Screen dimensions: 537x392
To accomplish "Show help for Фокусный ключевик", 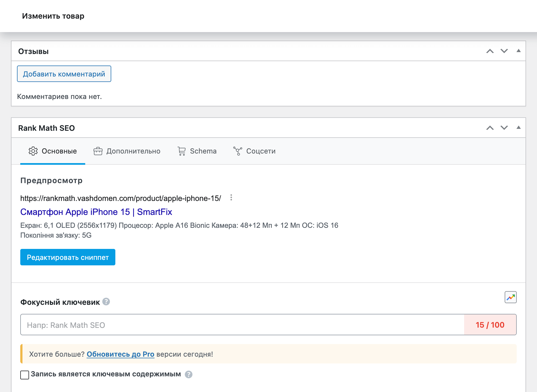I will (106, 302).
